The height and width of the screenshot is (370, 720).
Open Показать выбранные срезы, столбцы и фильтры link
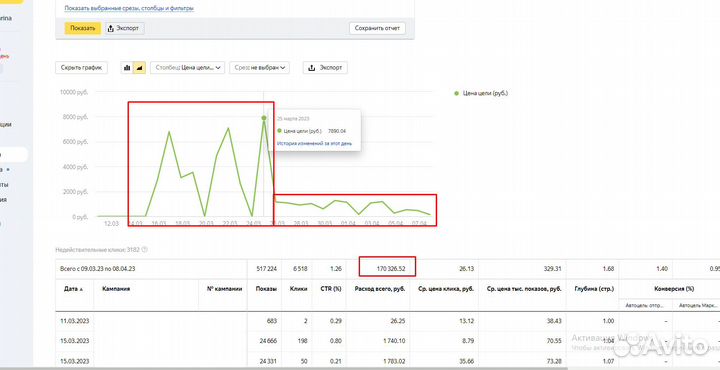129,8
